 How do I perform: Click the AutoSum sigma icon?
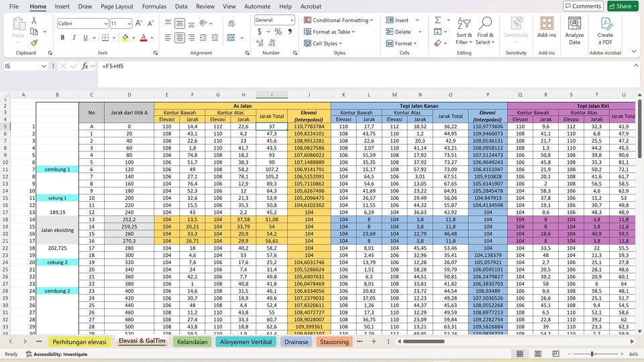(x=437, y=20)
